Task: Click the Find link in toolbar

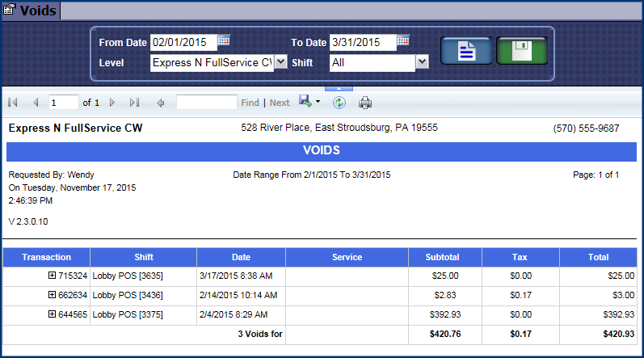Action: (250, 103)
